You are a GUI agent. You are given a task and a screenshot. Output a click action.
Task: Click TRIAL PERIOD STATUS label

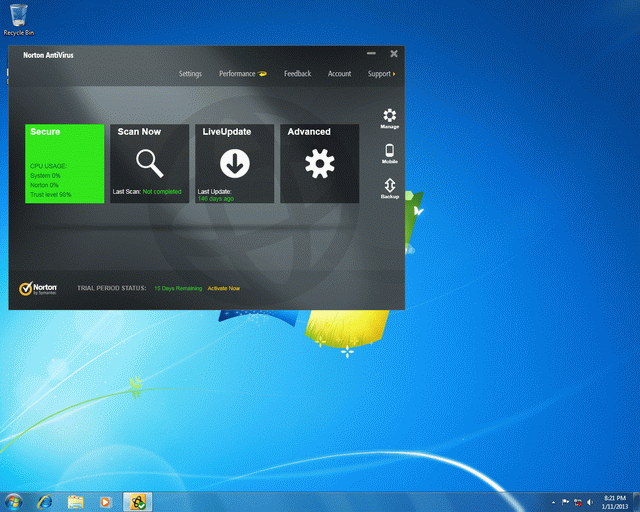[x=111, y=288]
